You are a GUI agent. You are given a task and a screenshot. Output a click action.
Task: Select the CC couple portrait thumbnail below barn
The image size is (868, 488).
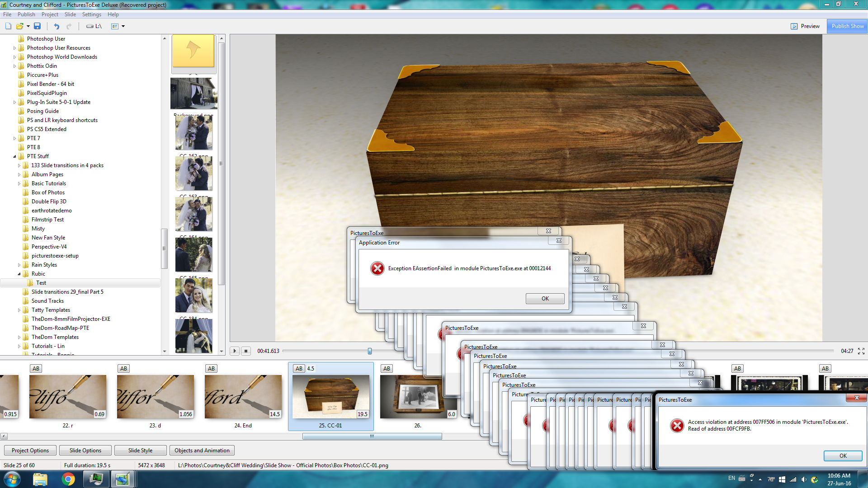193,133
